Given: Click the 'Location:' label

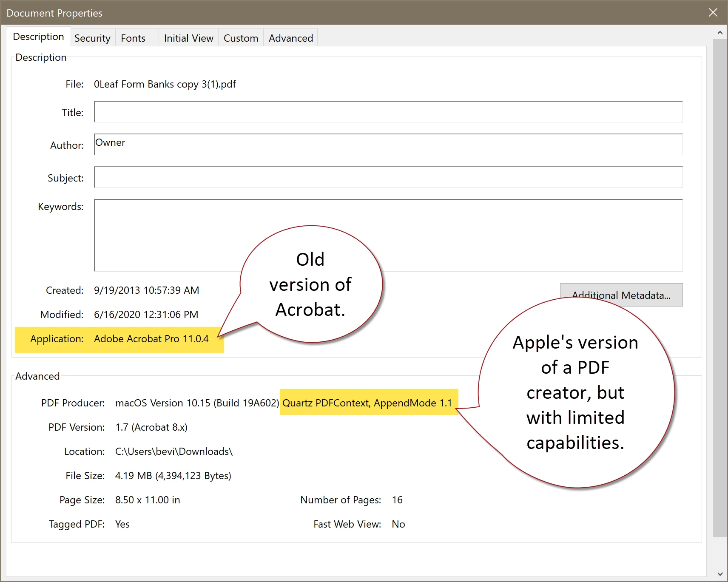Looking at the screenshot, I should 85,451.
